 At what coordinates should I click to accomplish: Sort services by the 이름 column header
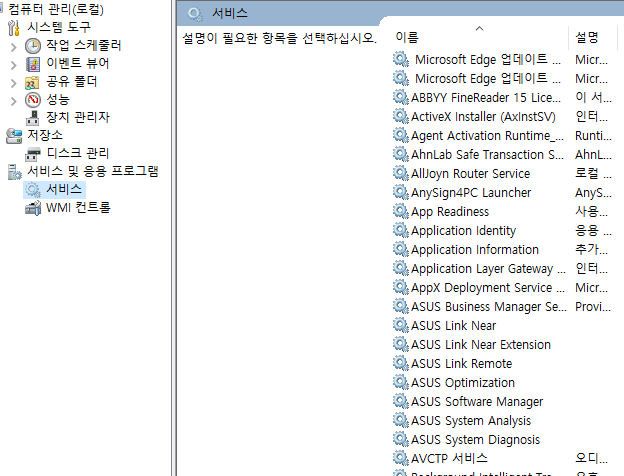coord(407,37)
